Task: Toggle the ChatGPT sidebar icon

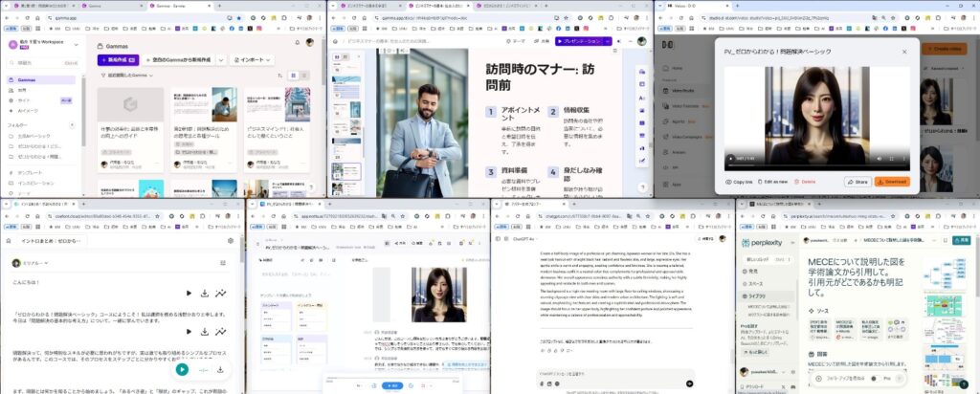Action: (498, 238)
